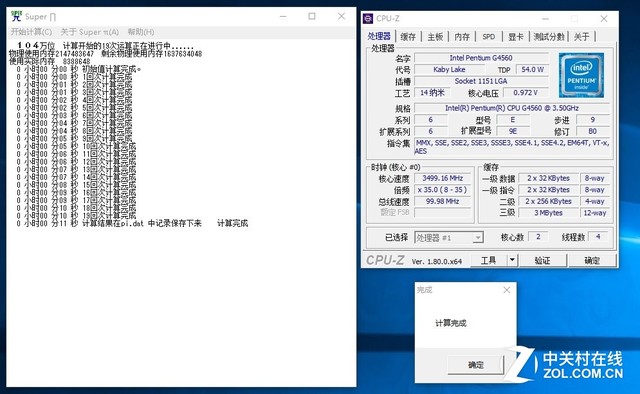Click the 3 MBytes level-3 cache value
The height and width of the screenshot is (394, 640).
(x=548, y=213)
